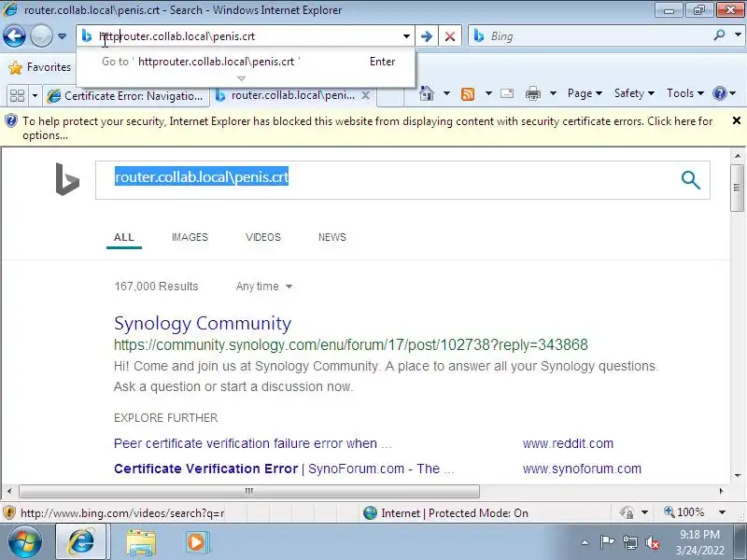Click the vertical scrollbar thumb
Image resolution: width=747 pixels, height=560 pixels.
pyautogui.click(x=737, y=188)
